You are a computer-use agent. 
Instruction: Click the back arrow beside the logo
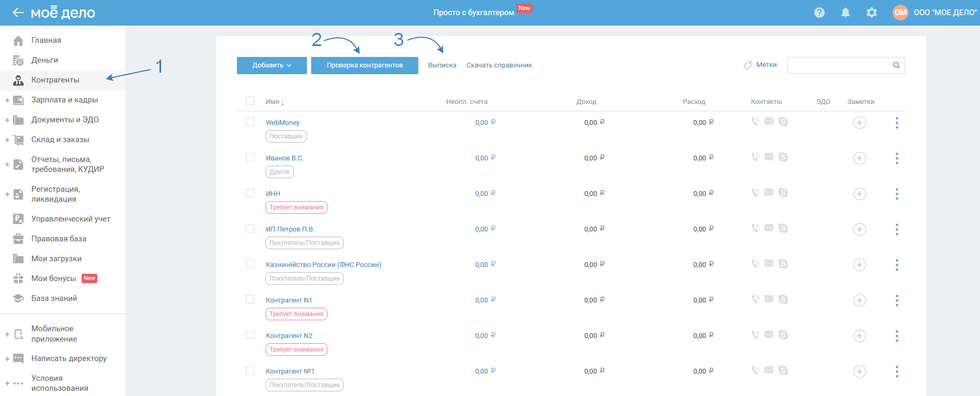(x=18, y=13)
